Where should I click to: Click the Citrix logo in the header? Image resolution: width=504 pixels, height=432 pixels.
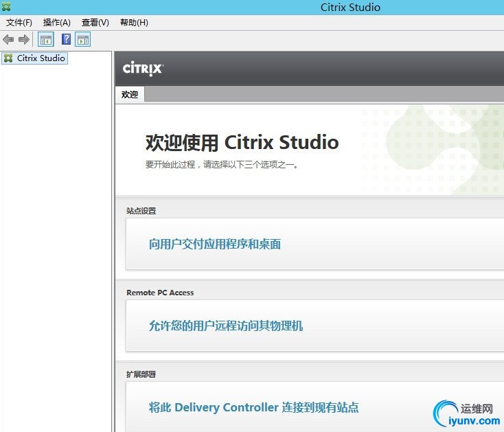[143, 69]
